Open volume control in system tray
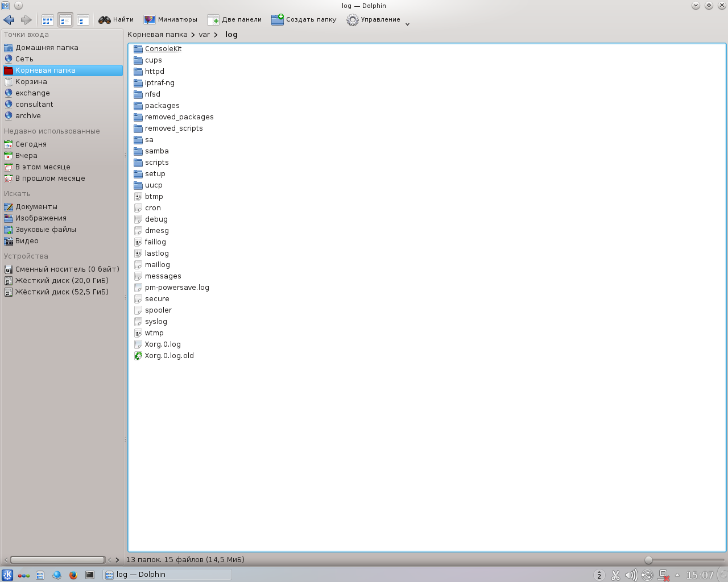This screenshot has width=728, height=582. point(631,575)
